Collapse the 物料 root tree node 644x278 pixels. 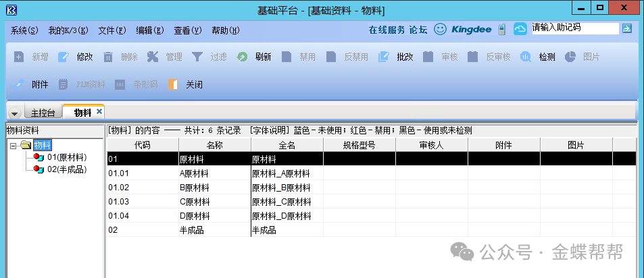click(14, 145)
